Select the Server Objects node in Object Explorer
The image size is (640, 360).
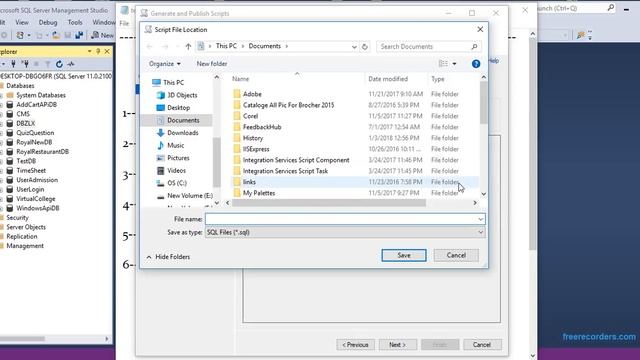26,227
